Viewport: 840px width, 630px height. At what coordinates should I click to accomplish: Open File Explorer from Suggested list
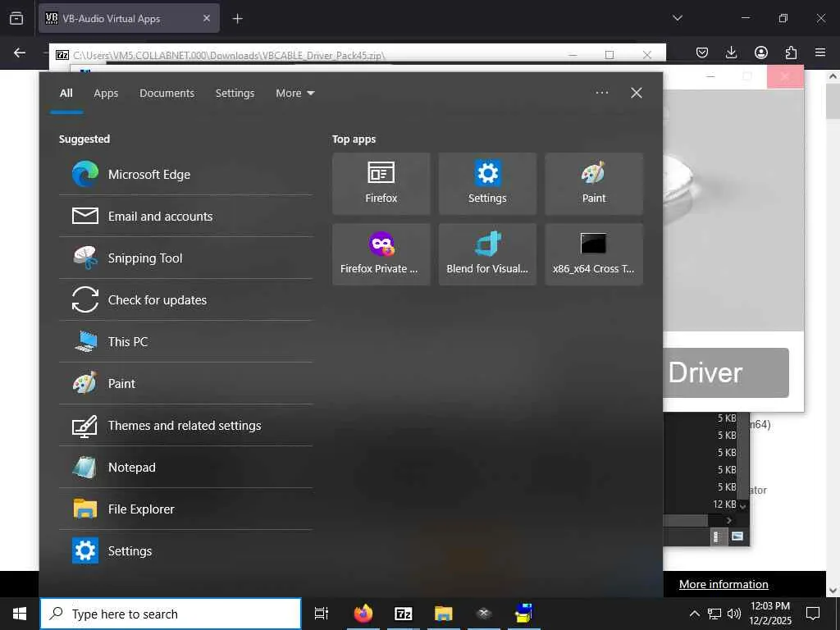(185, 509)
